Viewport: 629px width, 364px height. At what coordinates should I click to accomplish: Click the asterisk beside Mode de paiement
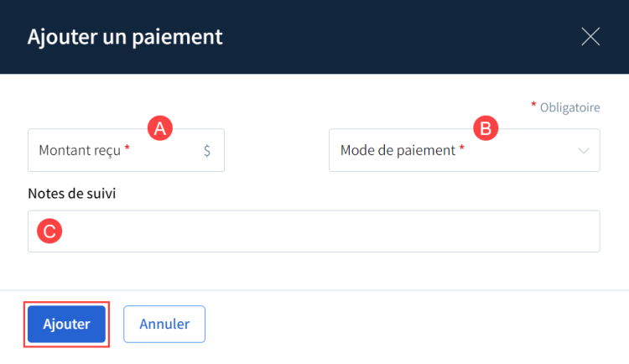pyautogui.click(x=462, y=149)
